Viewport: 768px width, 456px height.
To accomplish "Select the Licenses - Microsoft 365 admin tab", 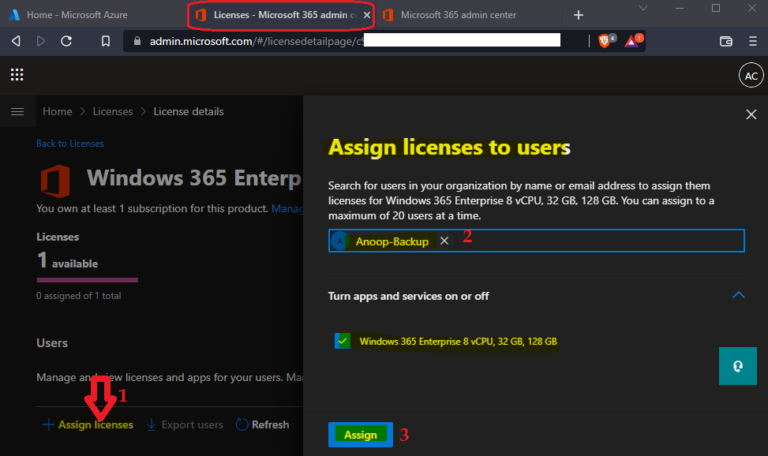I will click(281, 15).
